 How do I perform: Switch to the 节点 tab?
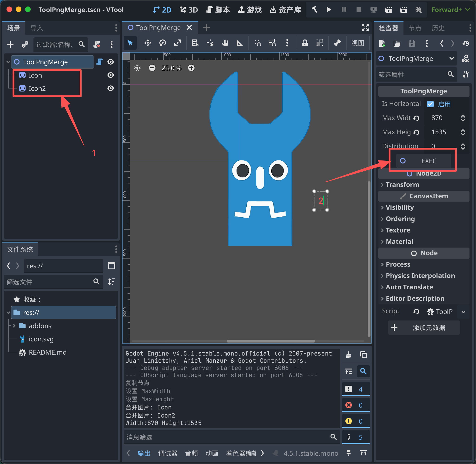coord(415,28)
